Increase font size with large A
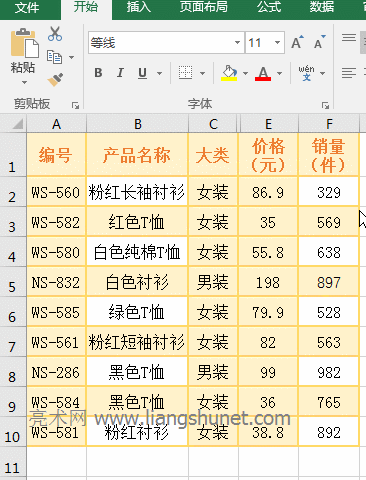366x480 pixels. [x=297, y=42]
